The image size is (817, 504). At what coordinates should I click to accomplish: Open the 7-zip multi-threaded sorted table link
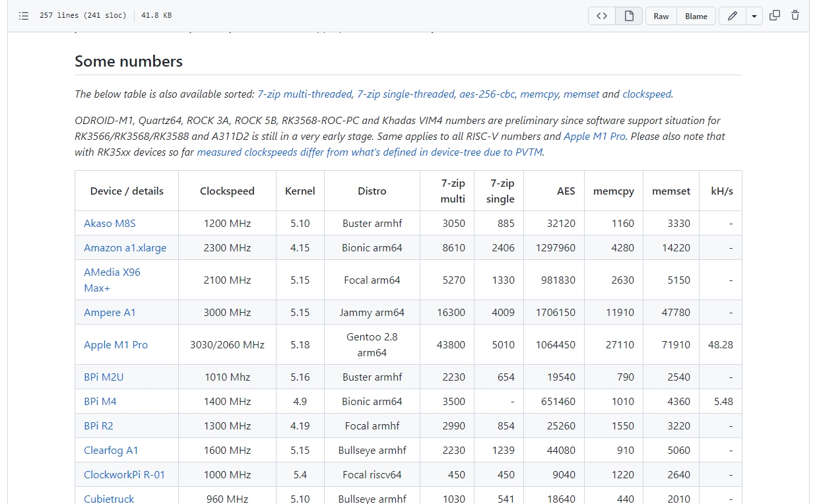(x=304, y=94)
